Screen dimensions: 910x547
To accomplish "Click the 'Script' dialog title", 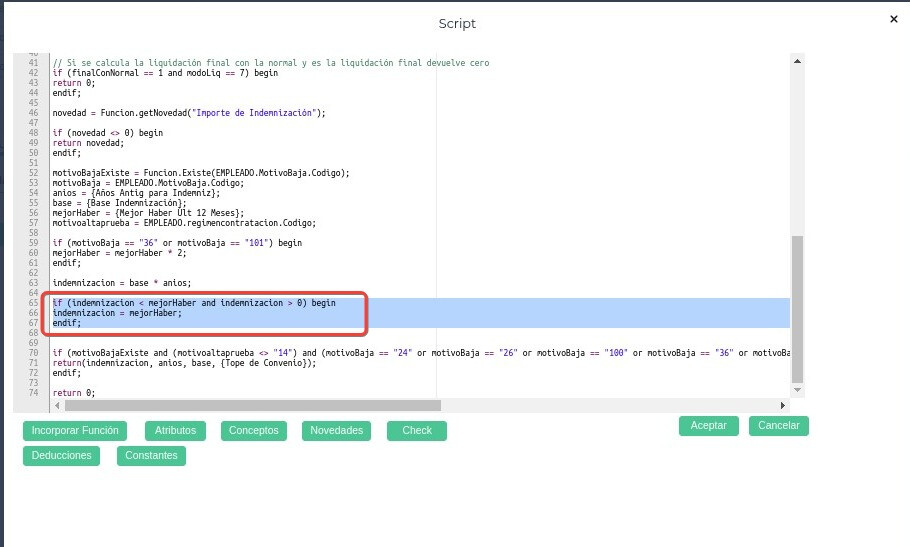I will click(x=457, y=24).
